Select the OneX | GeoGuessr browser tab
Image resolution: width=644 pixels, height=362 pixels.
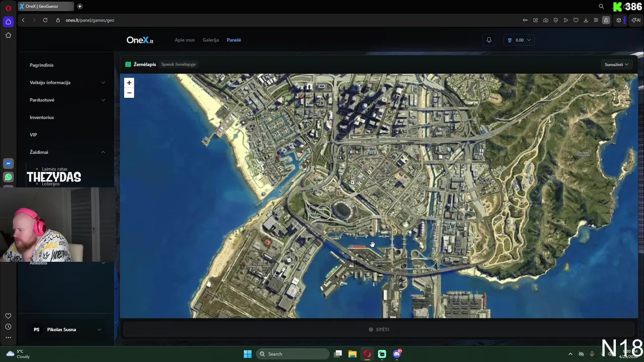click(x=45, y=6)
